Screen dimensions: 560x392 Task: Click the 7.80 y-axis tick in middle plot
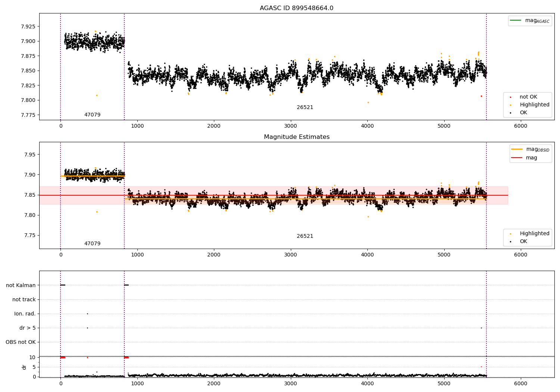(29, 215)
